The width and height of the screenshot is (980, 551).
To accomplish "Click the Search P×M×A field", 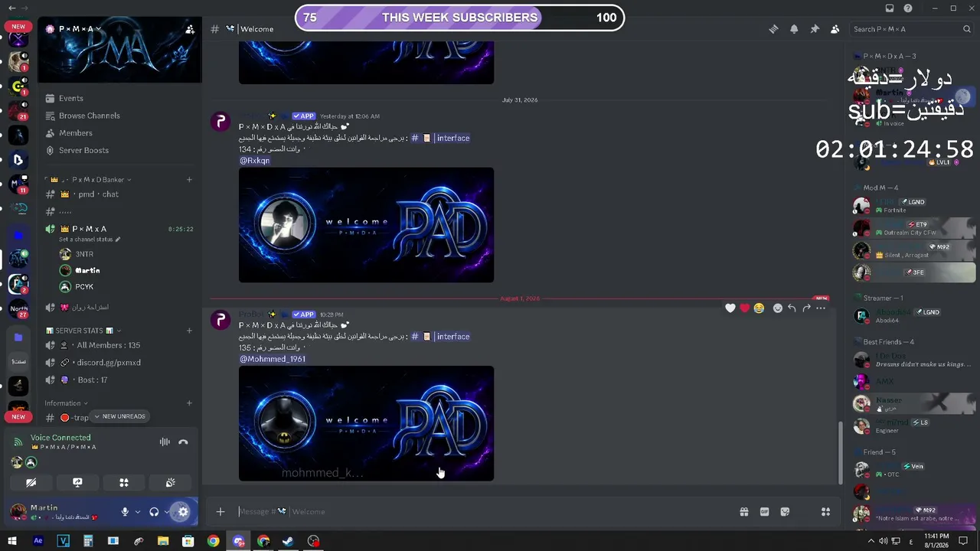I will click(911, 29).
